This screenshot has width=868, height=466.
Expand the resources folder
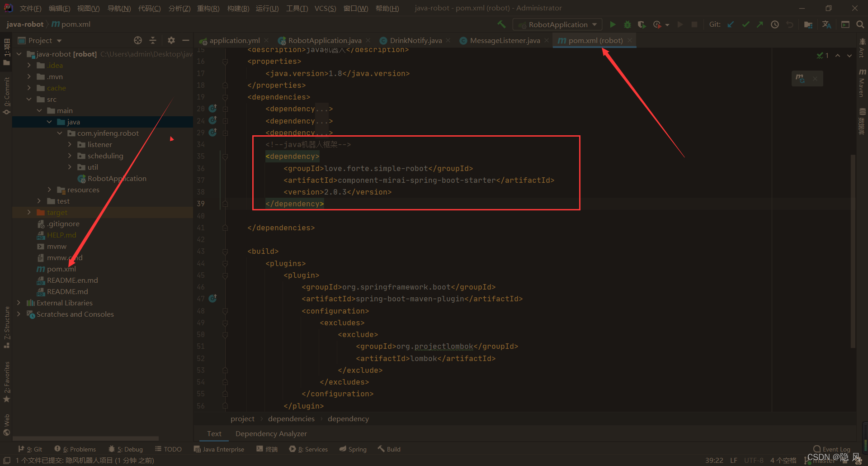pyautogui.click(x=49, y=190)
